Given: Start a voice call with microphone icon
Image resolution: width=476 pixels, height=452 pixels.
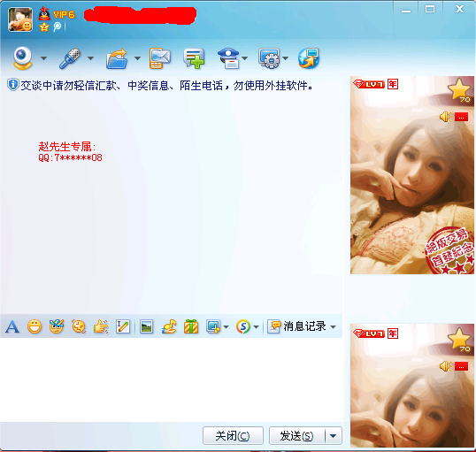Looking at the screenshot, I should click(x=70, y=58).
